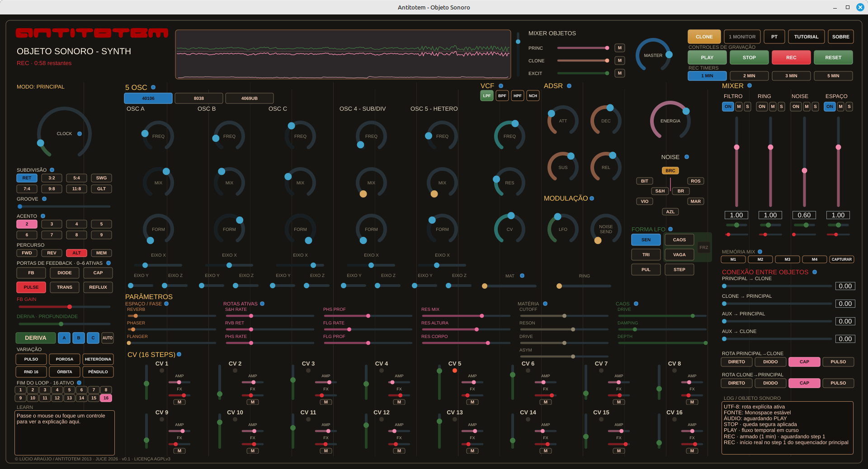Click the PRINCIPAL → CLONE value field
This screenshot has height=469, width=868.
[845, 286]
